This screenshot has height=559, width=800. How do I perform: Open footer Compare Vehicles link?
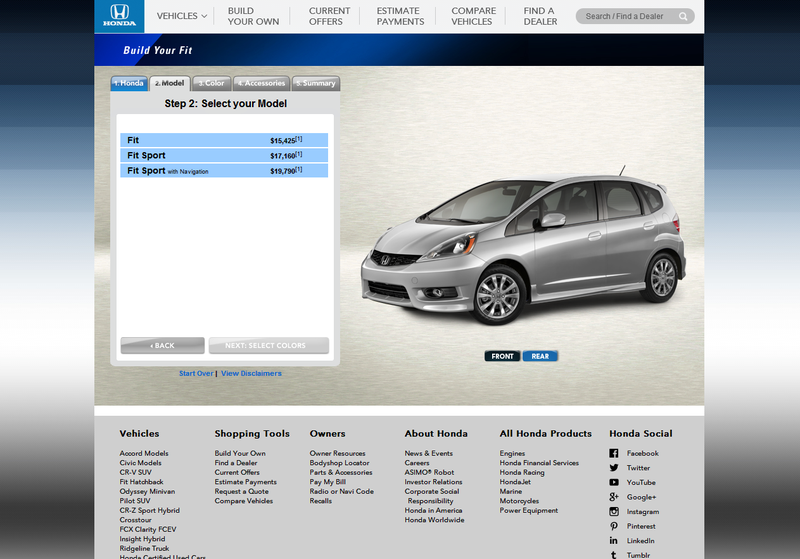click(x=244, y=501)
